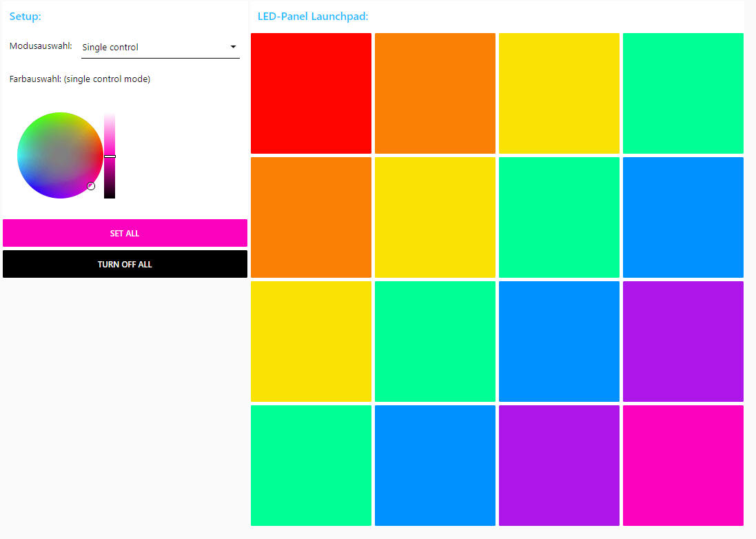Click the orange panel in the second row

point(311,217)
